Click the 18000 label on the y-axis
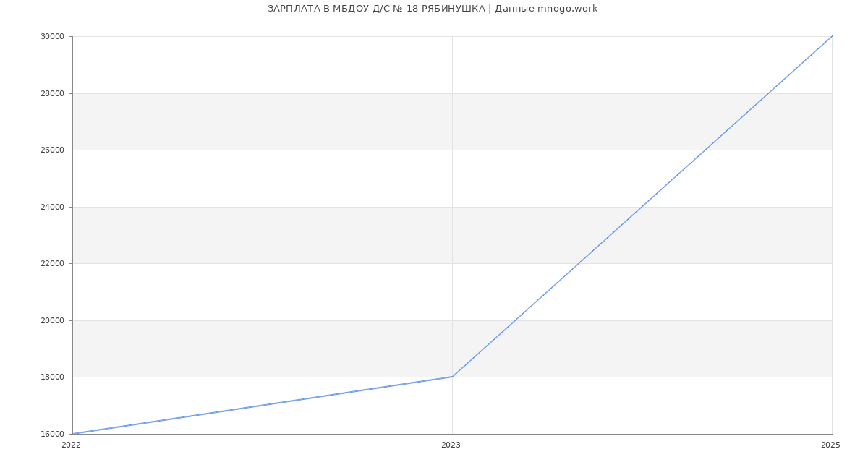 point(52,377)
